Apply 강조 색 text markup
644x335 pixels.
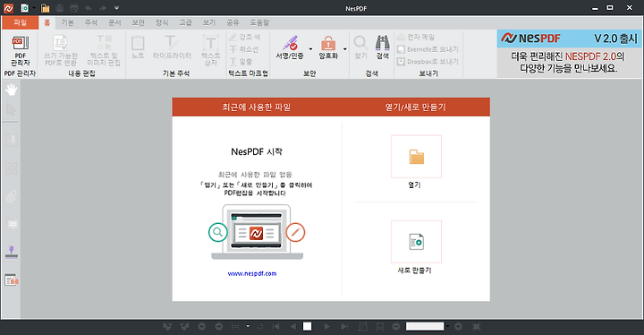244,37
